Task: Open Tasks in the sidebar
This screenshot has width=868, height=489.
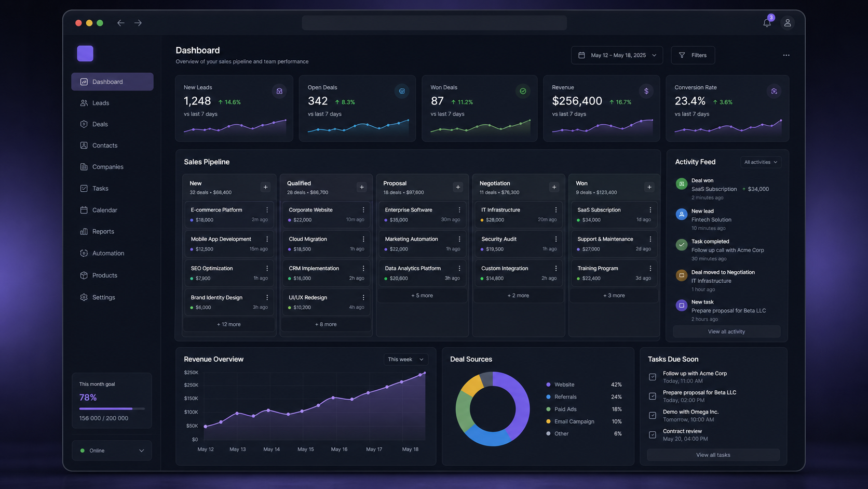Action: click(112, 188)
